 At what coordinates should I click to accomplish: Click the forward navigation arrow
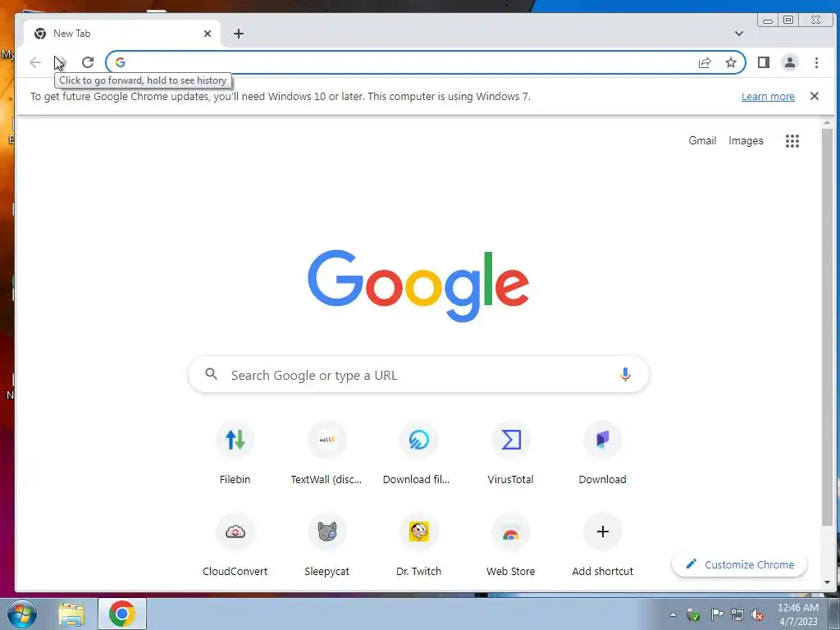pyautogui.click(x=61, y=62)
